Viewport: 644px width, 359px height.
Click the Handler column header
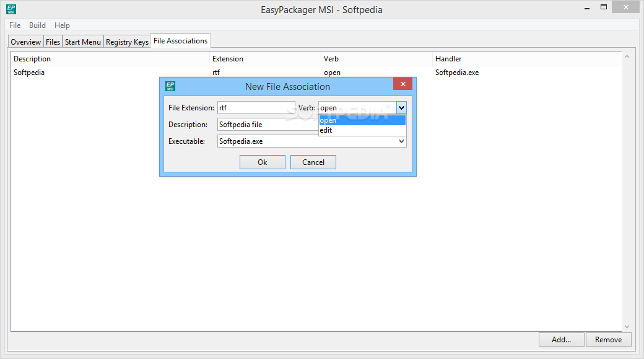527,59
